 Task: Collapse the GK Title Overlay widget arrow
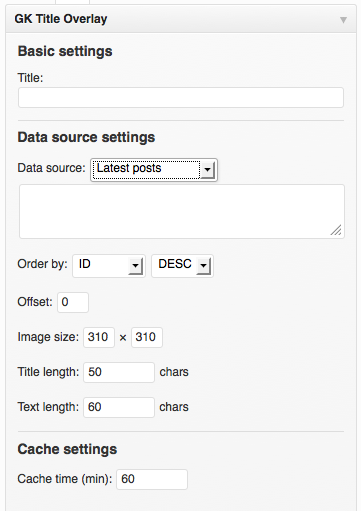(343, 20)
